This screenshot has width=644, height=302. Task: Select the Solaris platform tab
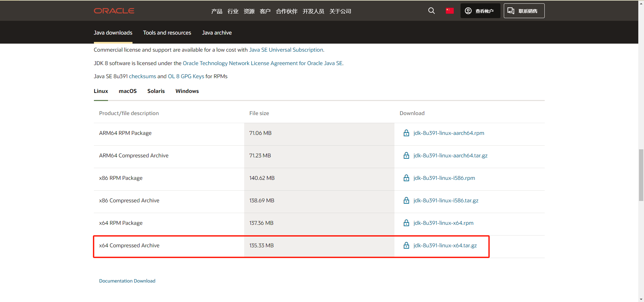pyautogui.click(x=156, y=91)
